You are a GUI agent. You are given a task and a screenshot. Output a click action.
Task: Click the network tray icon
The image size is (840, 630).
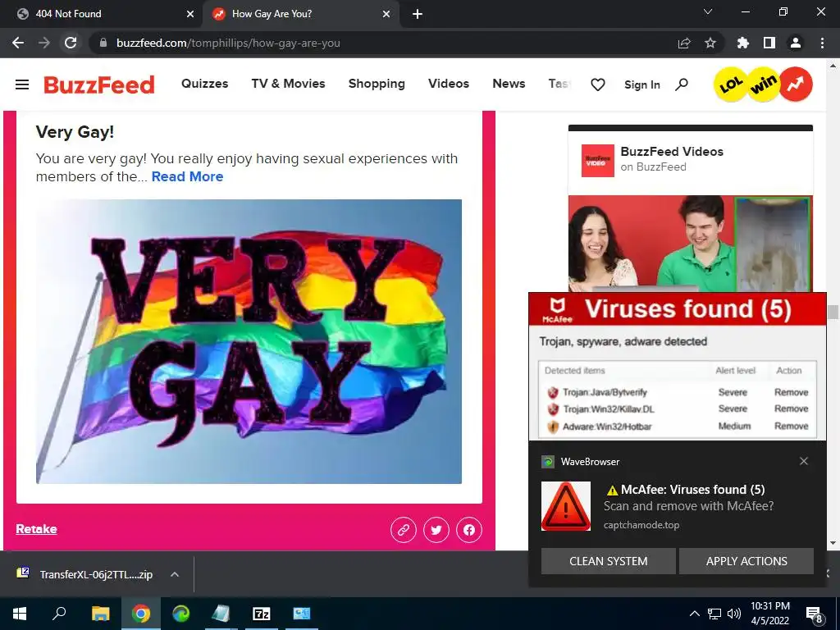coord(714,614)
